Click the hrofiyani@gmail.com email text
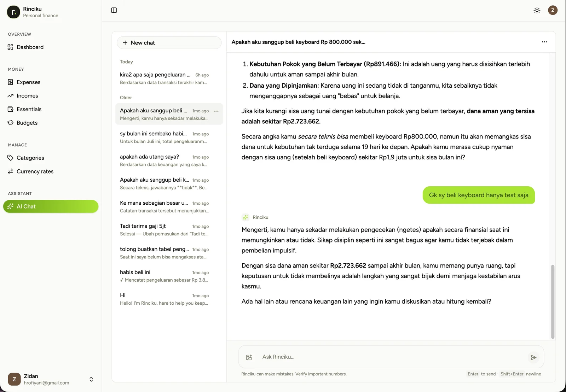566x392 pixels. pos(46,383)
